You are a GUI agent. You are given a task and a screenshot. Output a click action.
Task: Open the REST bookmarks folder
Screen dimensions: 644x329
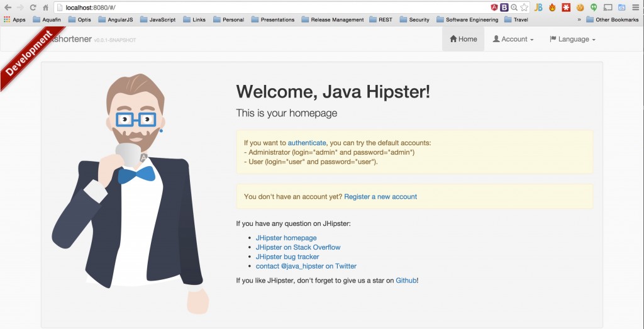(x=380, y=20)
